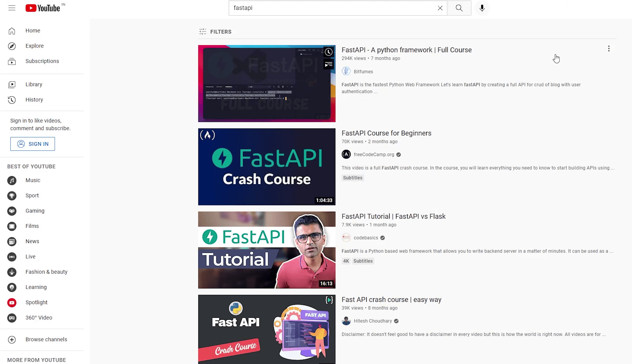Image resolution: width=632 pixels, height=364 pixels.
Task: Click in the fastapi search field
Action: coord(333,8)
